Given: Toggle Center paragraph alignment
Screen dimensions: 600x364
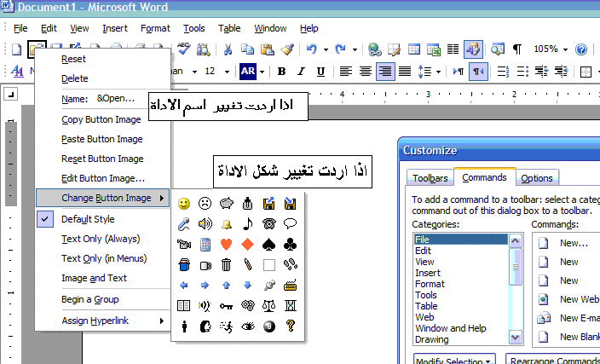Looking at the screenshot, I should pos(366,72).
